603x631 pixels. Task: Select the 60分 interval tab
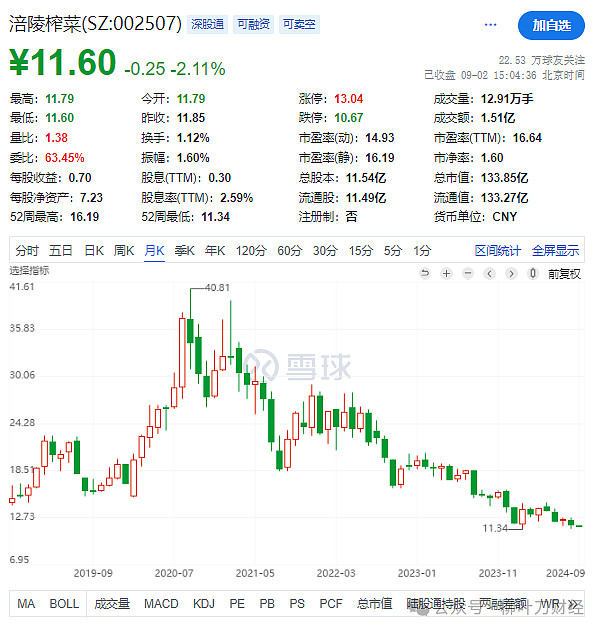(x=289, y=251)
